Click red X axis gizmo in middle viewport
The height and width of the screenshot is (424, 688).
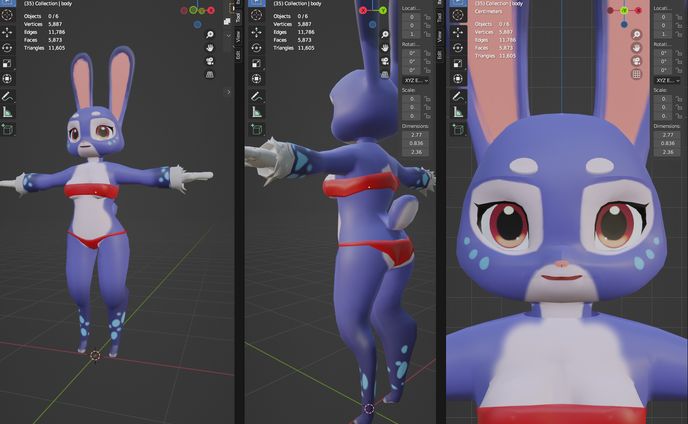click(363, 10)
